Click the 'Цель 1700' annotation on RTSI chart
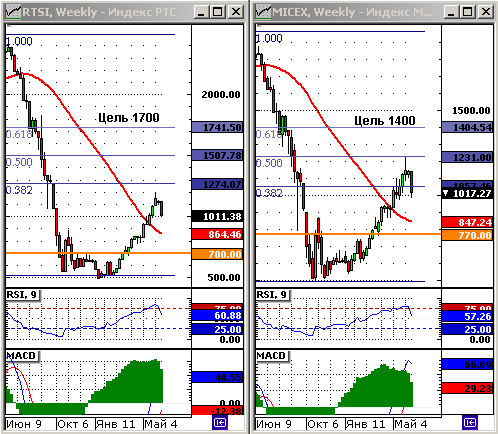 pyautogui.click(x=129, y=117)
